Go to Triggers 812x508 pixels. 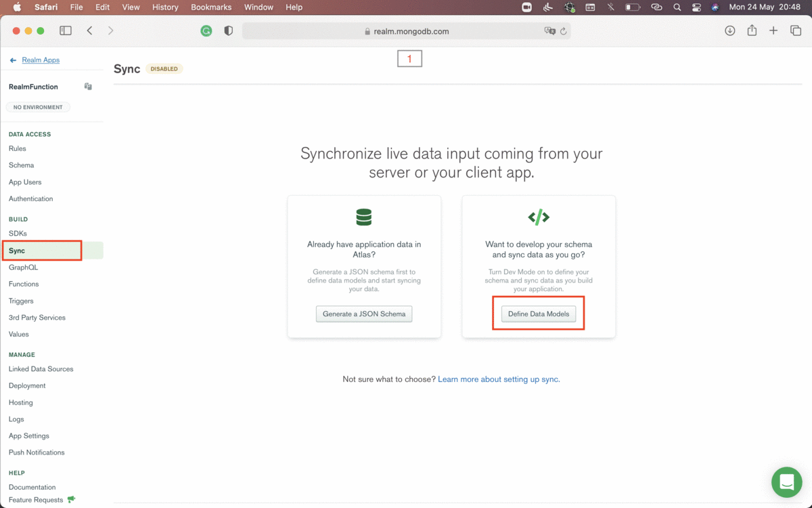(x=21, y=301)
